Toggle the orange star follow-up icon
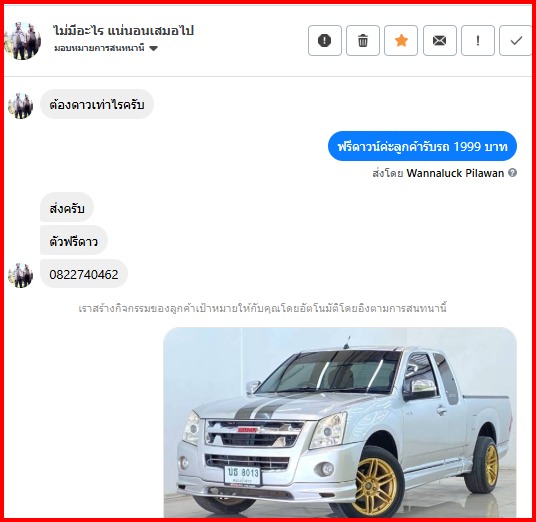The image size is (536, 522). tap(401, 40)
